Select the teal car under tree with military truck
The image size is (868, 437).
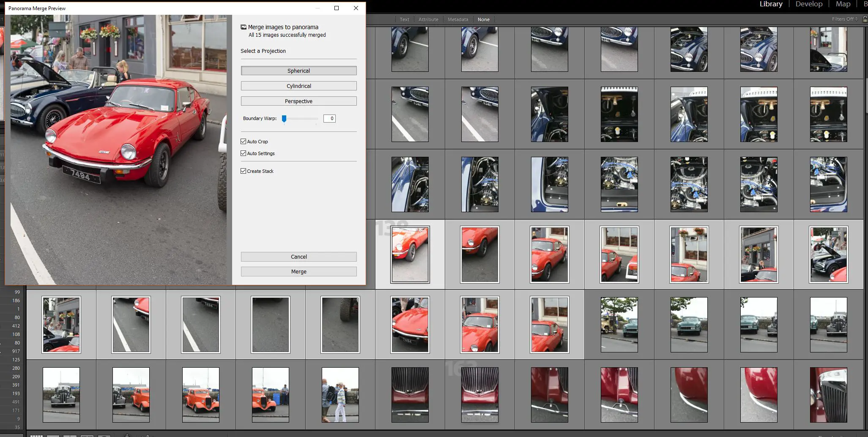tap(619, 325)
